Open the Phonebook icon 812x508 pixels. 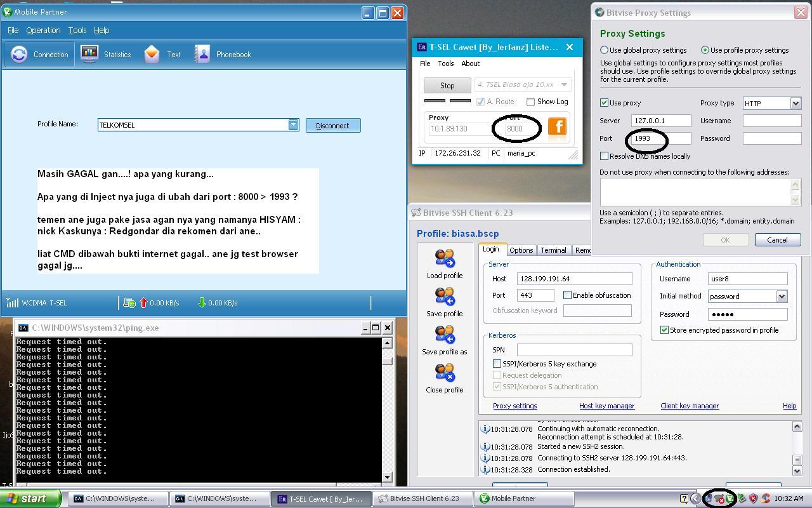coord(202,55)
